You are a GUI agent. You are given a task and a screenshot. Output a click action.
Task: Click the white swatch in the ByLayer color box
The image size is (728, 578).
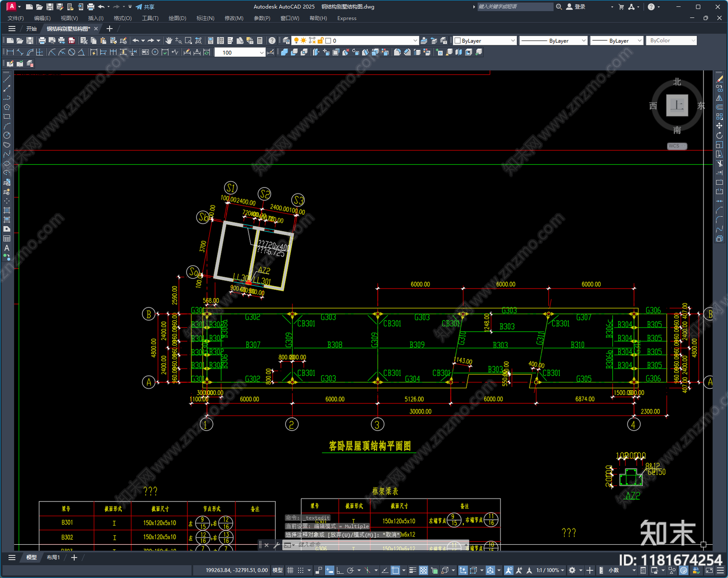(458, 41)
